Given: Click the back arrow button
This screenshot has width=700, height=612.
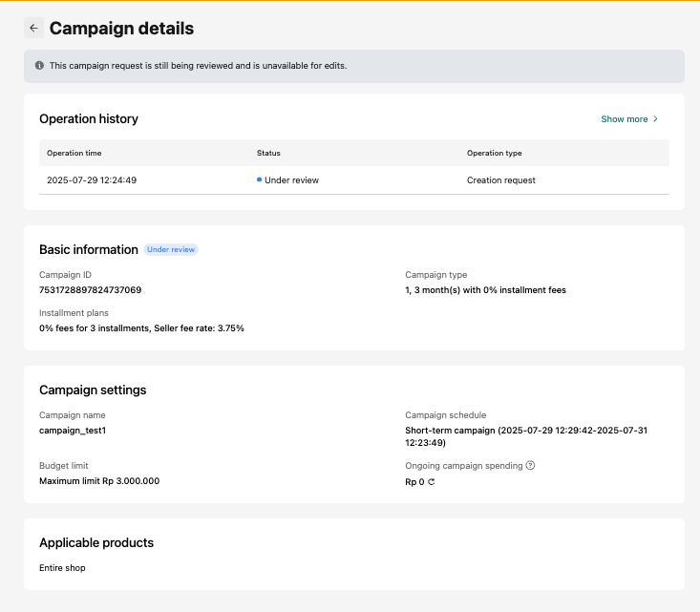Looking at the screenshot, I should [x=34, y=29].
